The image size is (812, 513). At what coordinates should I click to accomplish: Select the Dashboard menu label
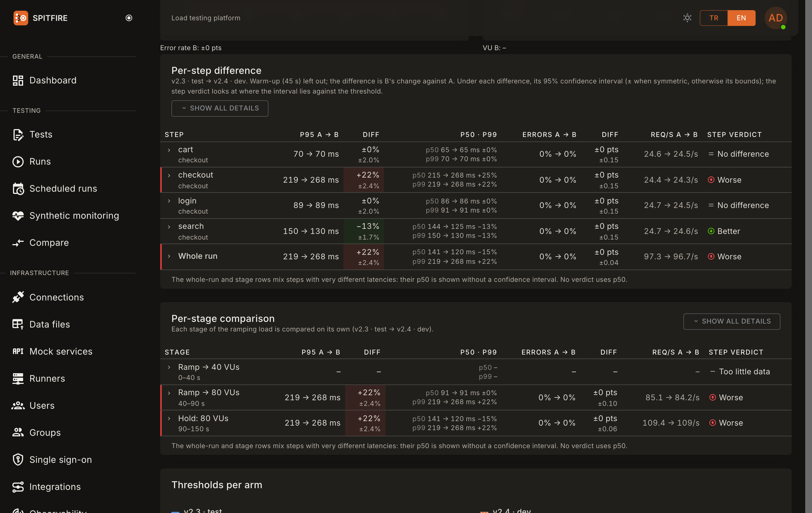coord(53,80)
